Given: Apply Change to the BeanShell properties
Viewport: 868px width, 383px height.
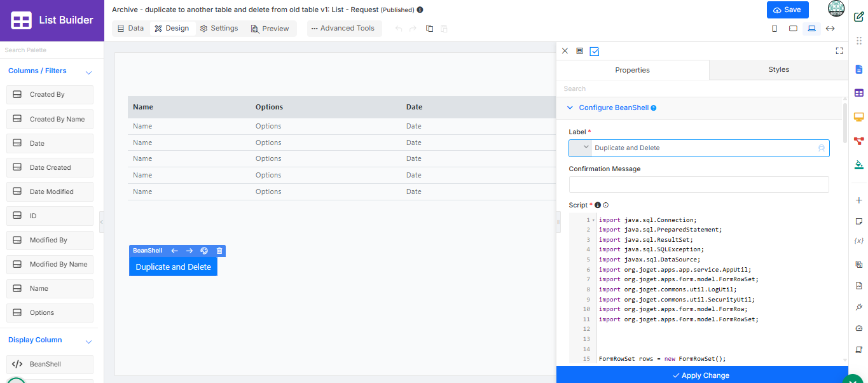Looking at the screenshot, I should 702,375.
